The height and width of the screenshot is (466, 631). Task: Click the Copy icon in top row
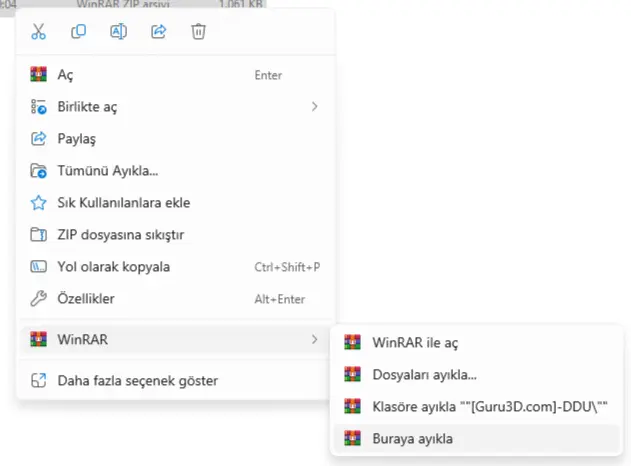coord(78,31)
